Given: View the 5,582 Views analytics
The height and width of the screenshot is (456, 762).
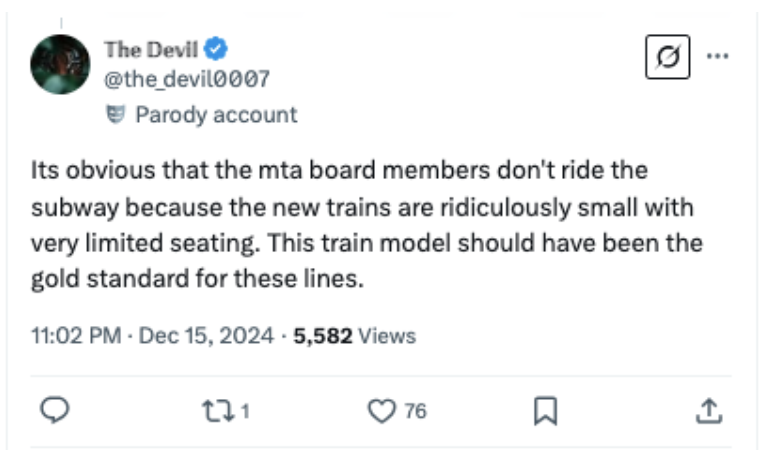Looking at the screenshot, I should (352, 336).
